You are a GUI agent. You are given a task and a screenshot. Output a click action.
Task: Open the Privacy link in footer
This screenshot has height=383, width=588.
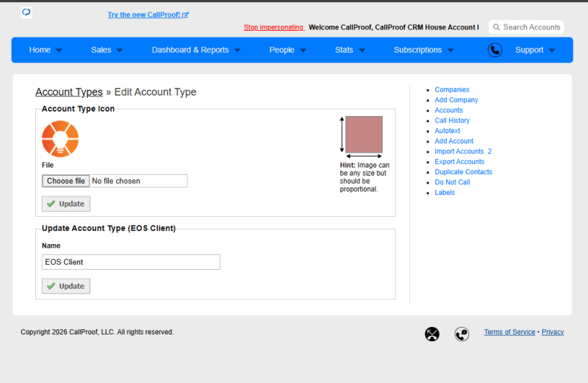553,332
